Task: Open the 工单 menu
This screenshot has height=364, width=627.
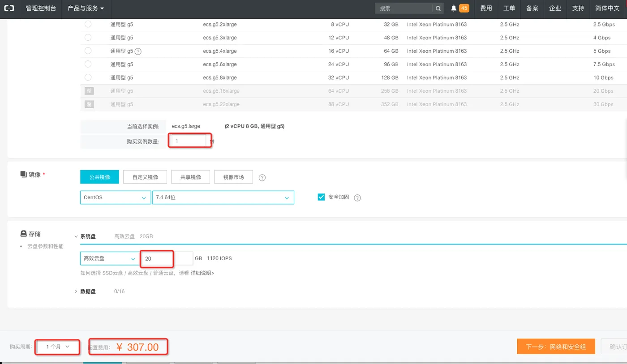Action: pyautogui.click(x=509, y=9)
